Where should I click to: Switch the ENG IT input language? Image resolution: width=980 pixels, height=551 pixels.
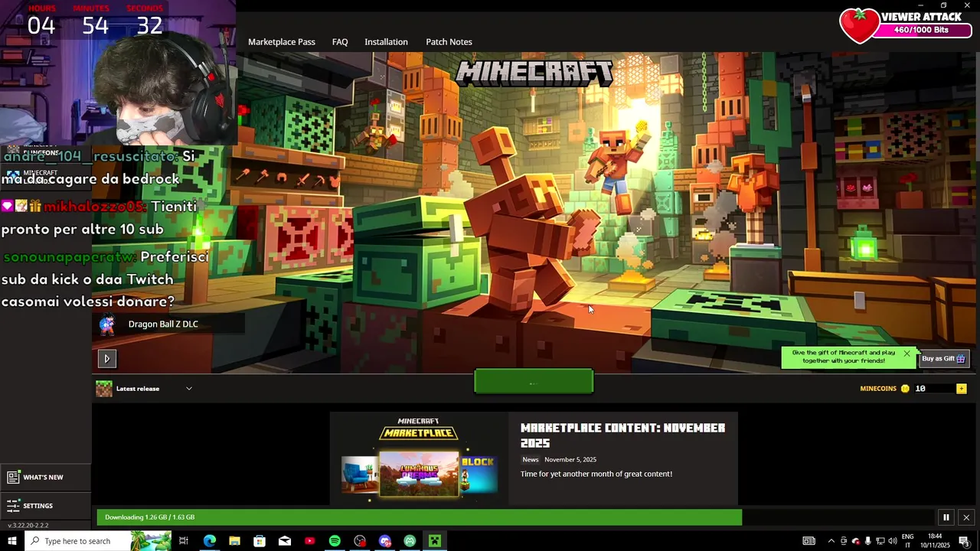(908, 541)
